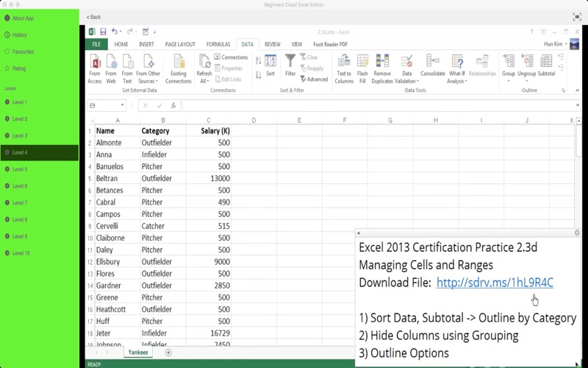Switch to the PAGE LAYOUT tab
This screenshot has width=588, height=368.
click(180, 44)
